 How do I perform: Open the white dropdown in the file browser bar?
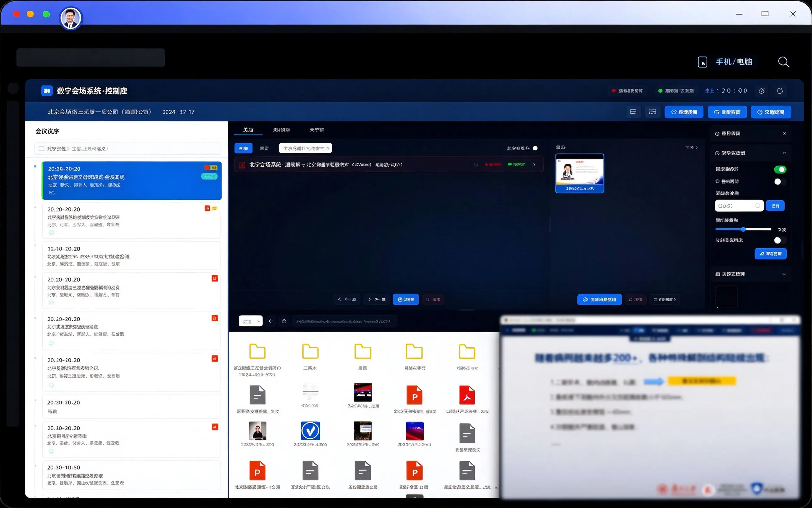[250, 321]
